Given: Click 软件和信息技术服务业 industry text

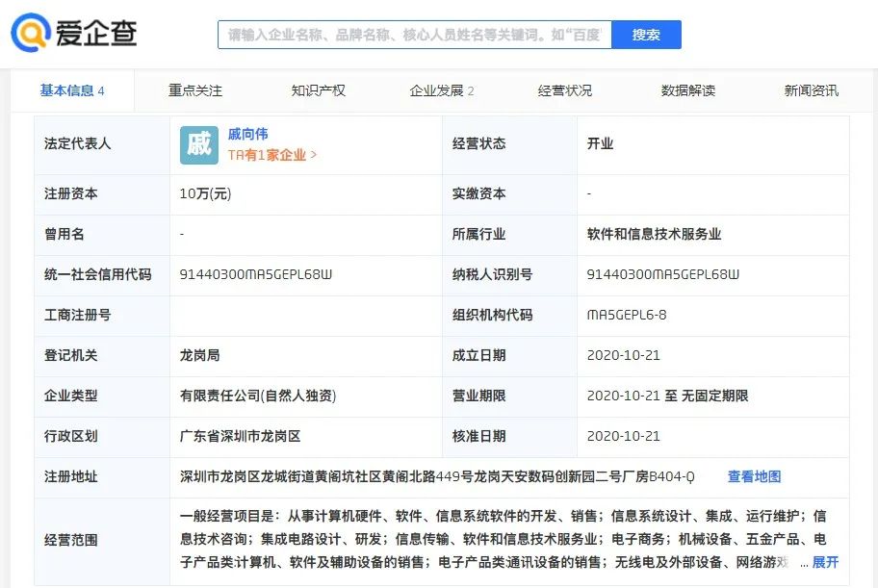Looking at the screenshot, I should [656, 235].
